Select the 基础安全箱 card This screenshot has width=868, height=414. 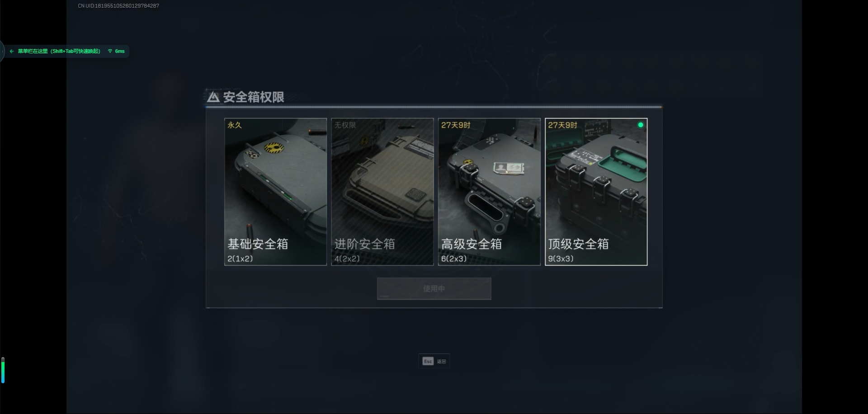pyautogui.click(x=275, y=192)
